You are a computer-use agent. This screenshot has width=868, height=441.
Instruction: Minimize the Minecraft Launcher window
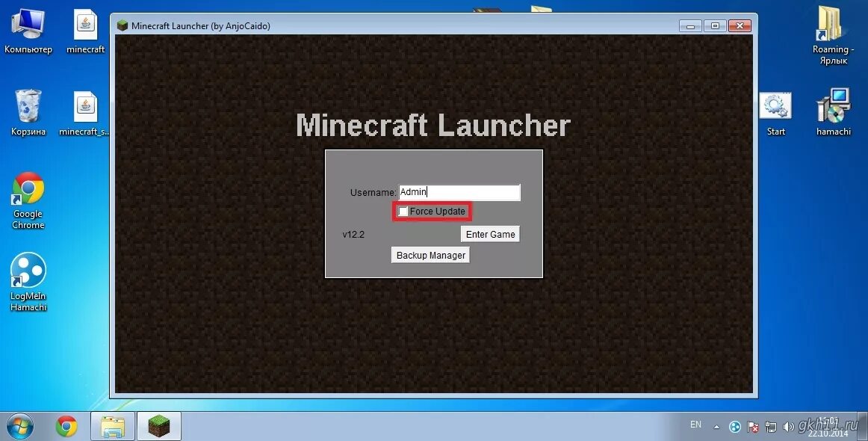[690, 26]
